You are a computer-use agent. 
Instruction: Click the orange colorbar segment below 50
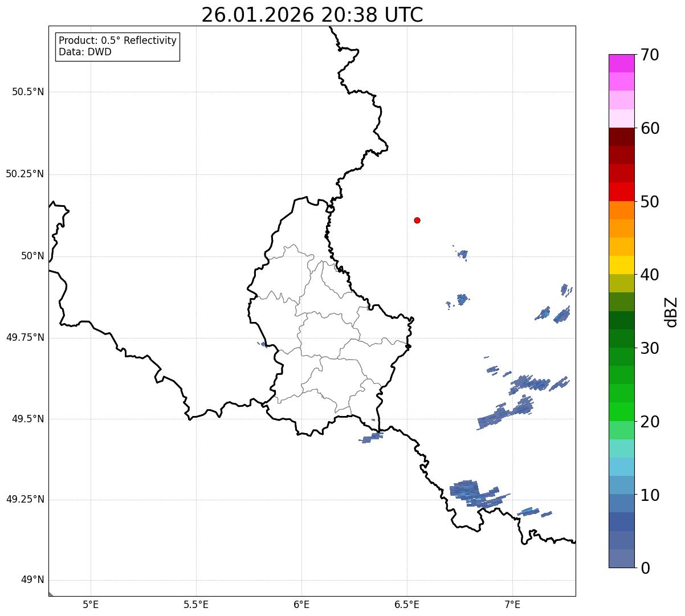(621, 210)
